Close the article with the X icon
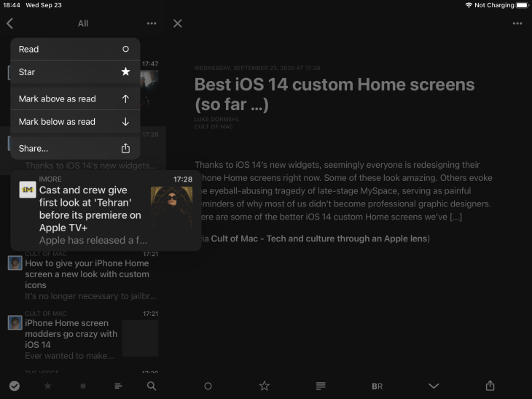The image size is (532, 399). [x=177, y=23]
